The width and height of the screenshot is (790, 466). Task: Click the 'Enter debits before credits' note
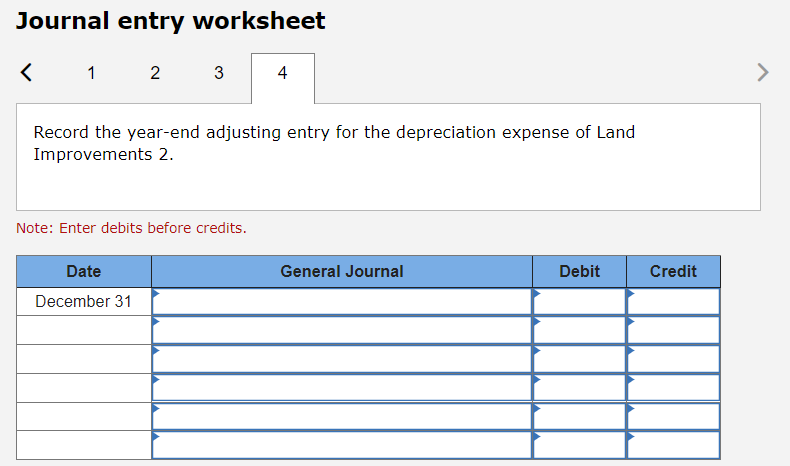[131, 228]
